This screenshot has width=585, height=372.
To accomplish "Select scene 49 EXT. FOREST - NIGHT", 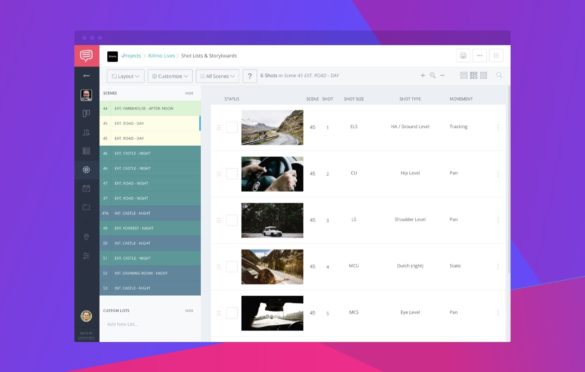I will (x=150, y=228).
